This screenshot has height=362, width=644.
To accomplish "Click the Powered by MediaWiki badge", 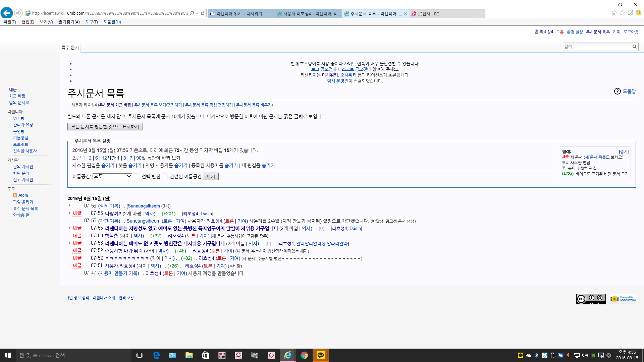I will point(623,299).
